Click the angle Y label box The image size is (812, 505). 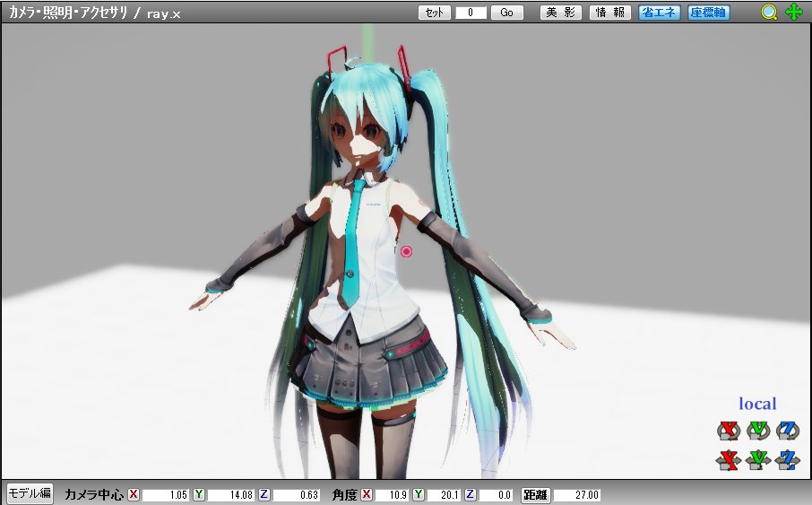click(x=419, y=494)
